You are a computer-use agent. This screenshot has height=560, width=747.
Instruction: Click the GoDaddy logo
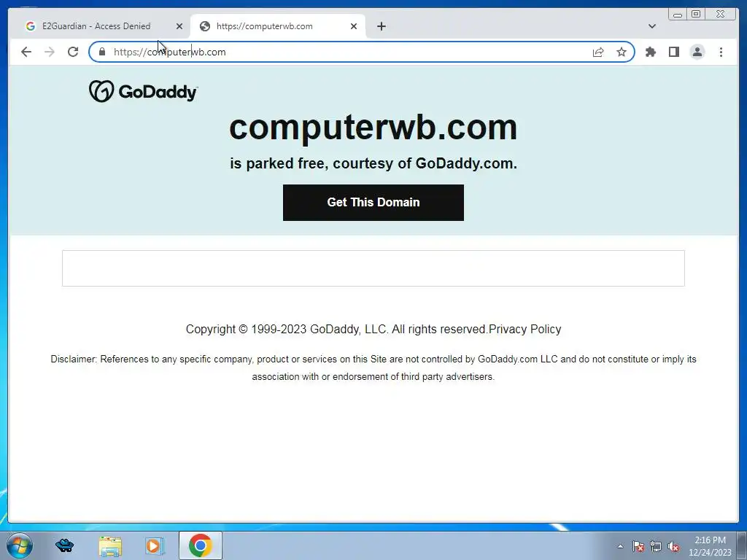[143, 91]
